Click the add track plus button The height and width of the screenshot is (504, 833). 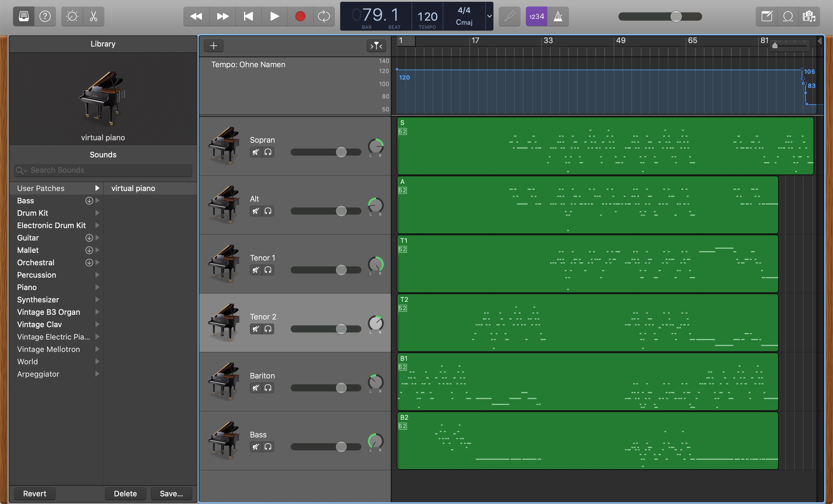tap(214, 46)
